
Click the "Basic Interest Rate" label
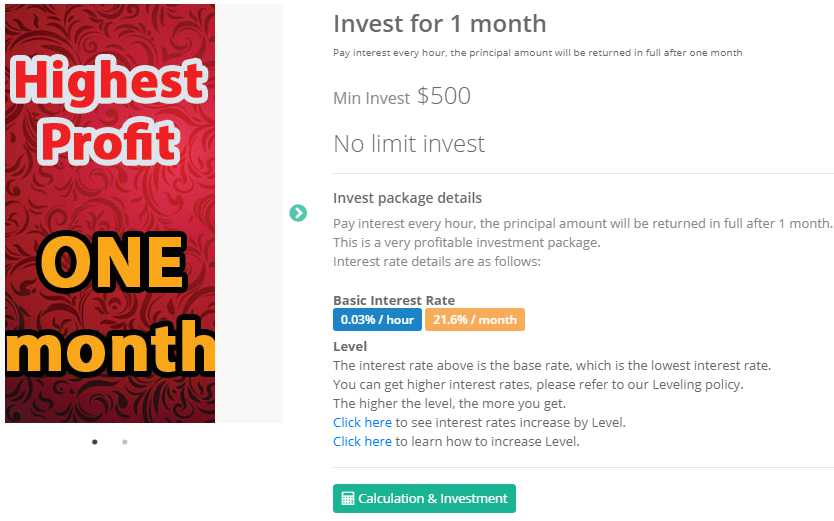click(x=394, y=300)
